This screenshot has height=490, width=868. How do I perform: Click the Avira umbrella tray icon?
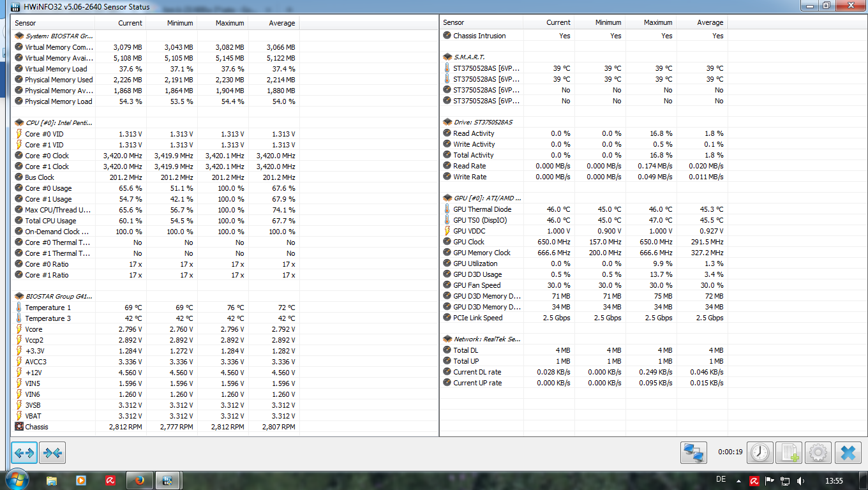pyautogui.click(x=754, y=481)
